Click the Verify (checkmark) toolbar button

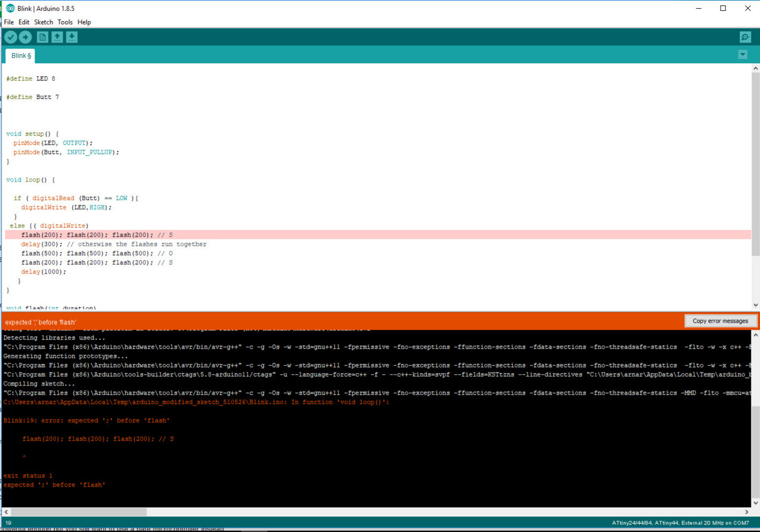click(11, 37)
